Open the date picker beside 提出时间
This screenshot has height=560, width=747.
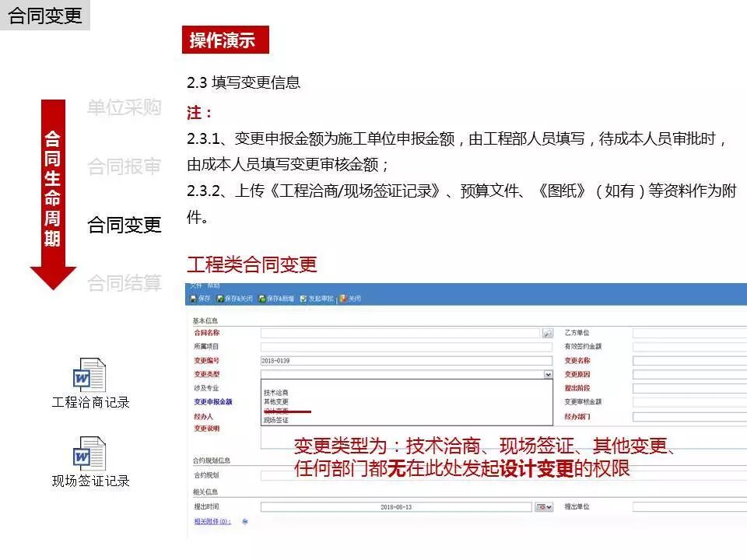pos(544,507)
